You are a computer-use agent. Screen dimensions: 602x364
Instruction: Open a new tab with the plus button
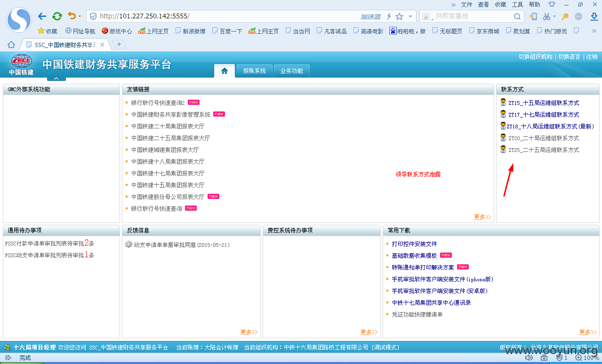pyautogui.click(x=119, y=44)
